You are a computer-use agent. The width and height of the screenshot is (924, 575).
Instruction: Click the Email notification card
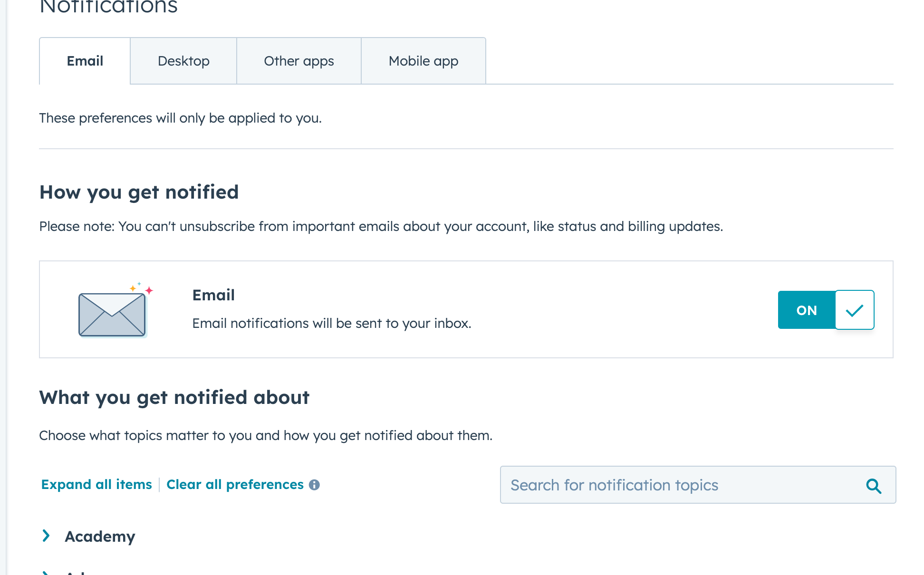point(467,309)
